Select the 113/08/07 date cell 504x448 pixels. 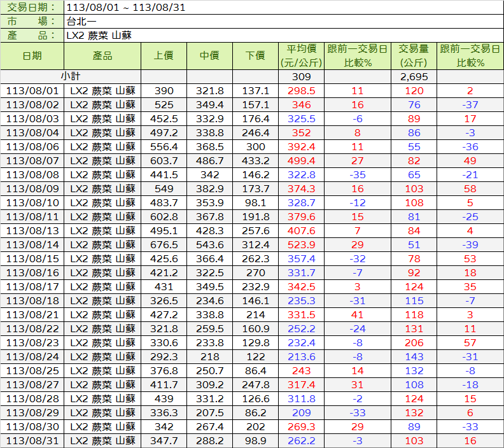(x=32, y=161)
